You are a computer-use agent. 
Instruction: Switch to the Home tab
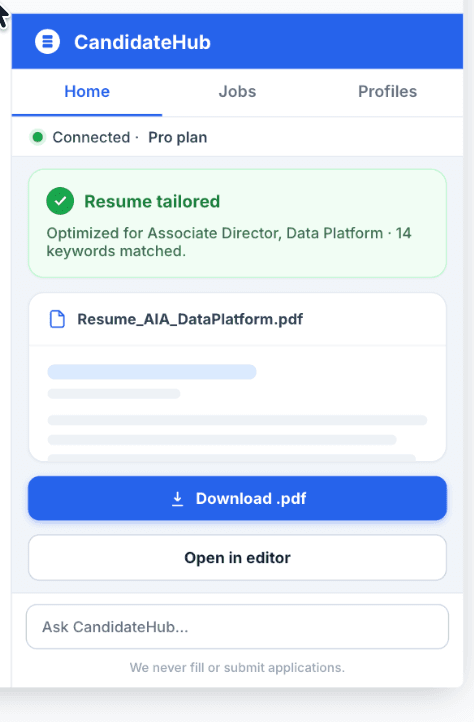coord(87,92)
